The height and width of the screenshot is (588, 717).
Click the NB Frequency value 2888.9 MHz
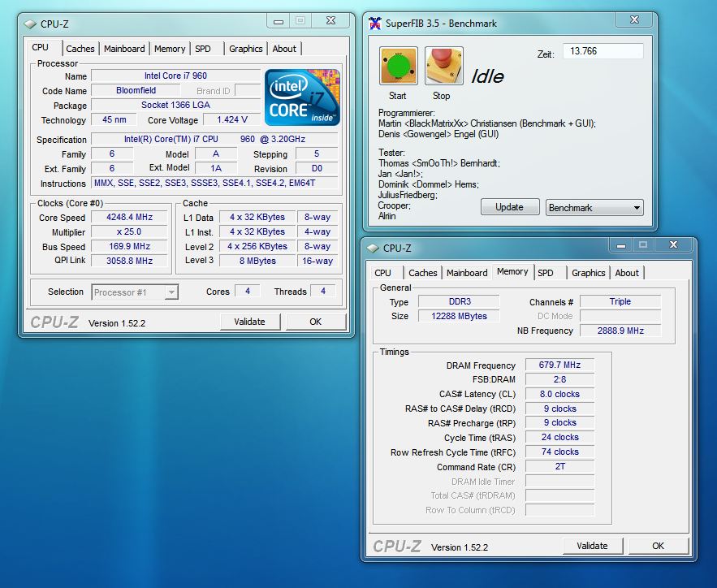[620, 331]
